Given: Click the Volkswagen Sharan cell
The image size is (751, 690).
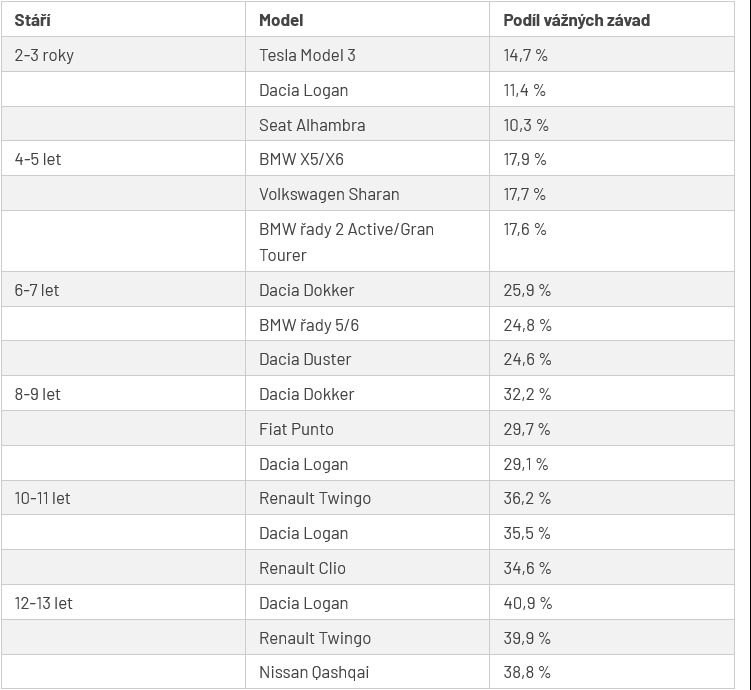Looking at the screenshot, I should [367, 193].
